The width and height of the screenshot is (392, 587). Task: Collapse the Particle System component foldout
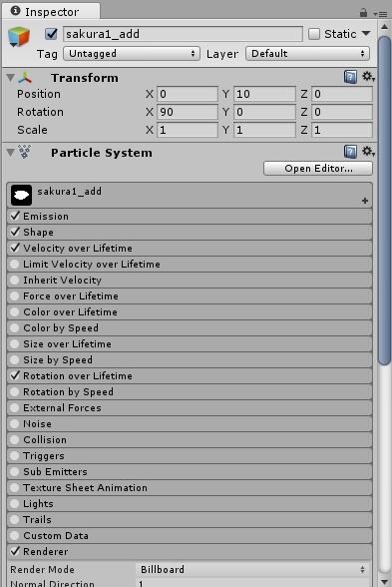pyautogui.click(x=10, y=153)
